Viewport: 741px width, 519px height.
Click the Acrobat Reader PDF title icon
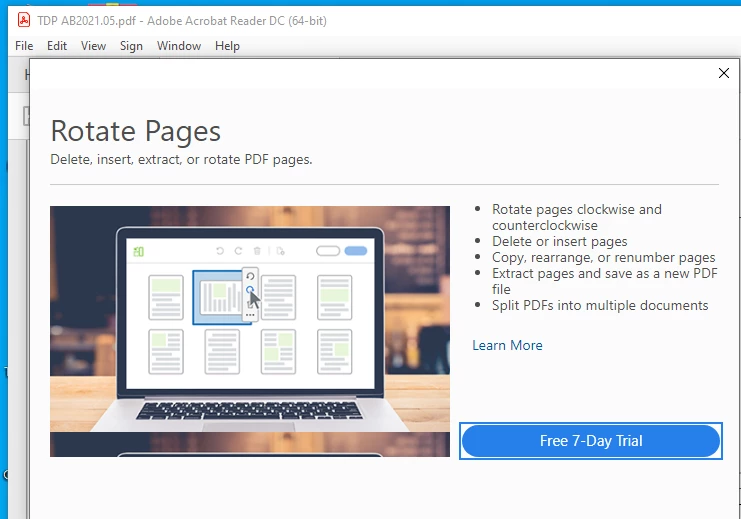[24, 20]
